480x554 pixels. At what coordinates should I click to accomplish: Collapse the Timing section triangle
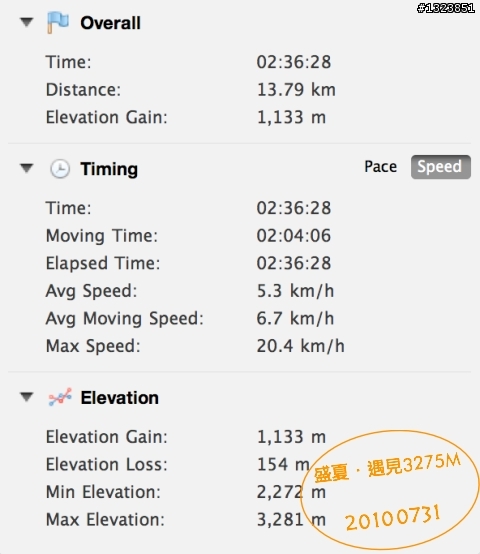coord(26,168)
